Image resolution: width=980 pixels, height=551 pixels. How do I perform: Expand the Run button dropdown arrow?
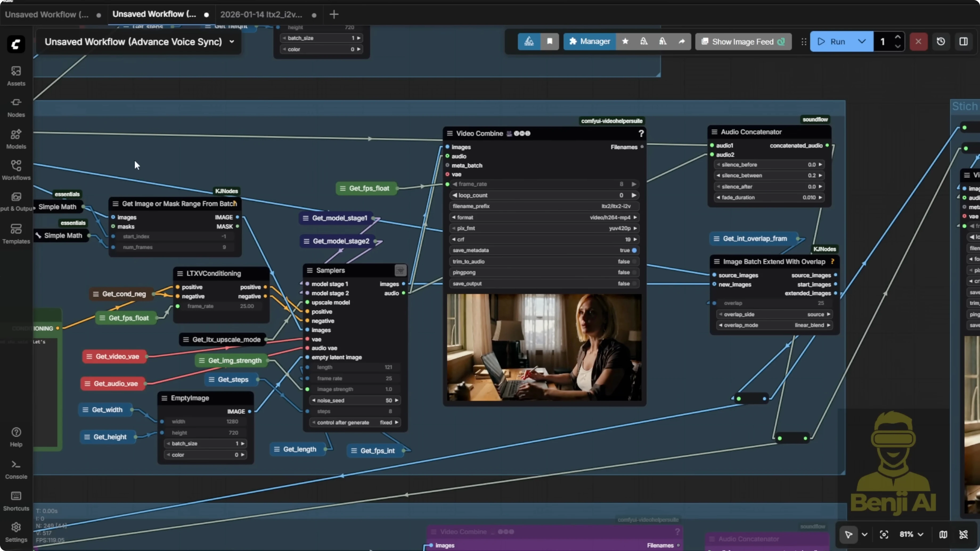862,42
